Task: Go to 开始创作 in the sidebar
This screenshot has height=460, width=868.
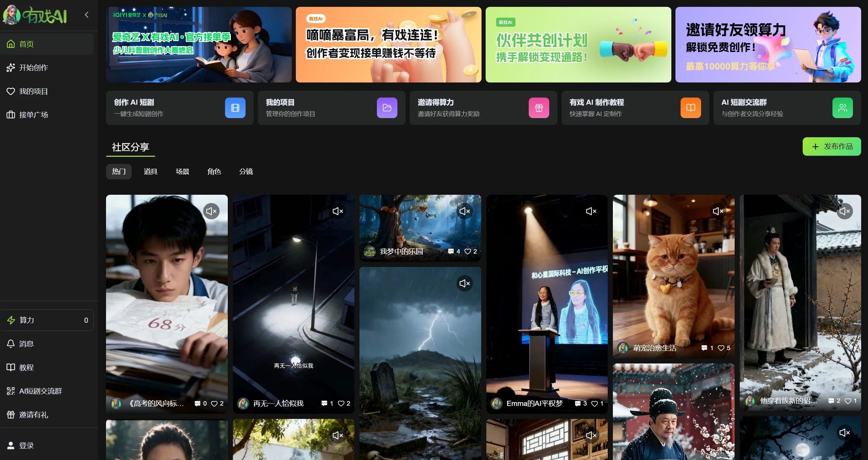Action: click(x=34, y=67)
